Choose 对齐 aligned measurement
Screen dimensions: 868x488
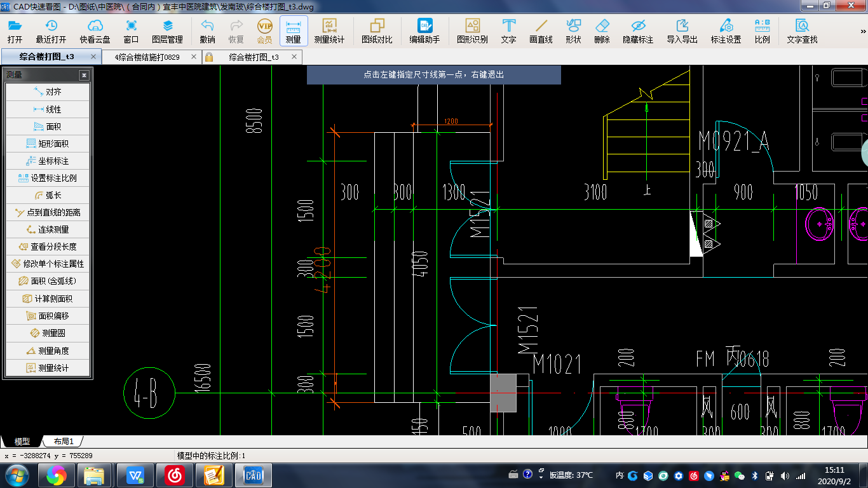tap(48, 92)
